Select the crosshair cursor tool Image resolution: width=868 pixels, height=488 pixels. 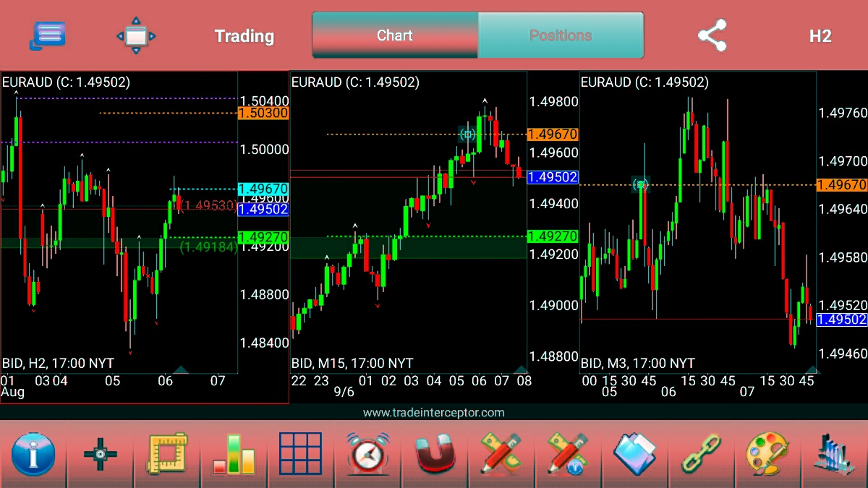click(x=100, y=454)
